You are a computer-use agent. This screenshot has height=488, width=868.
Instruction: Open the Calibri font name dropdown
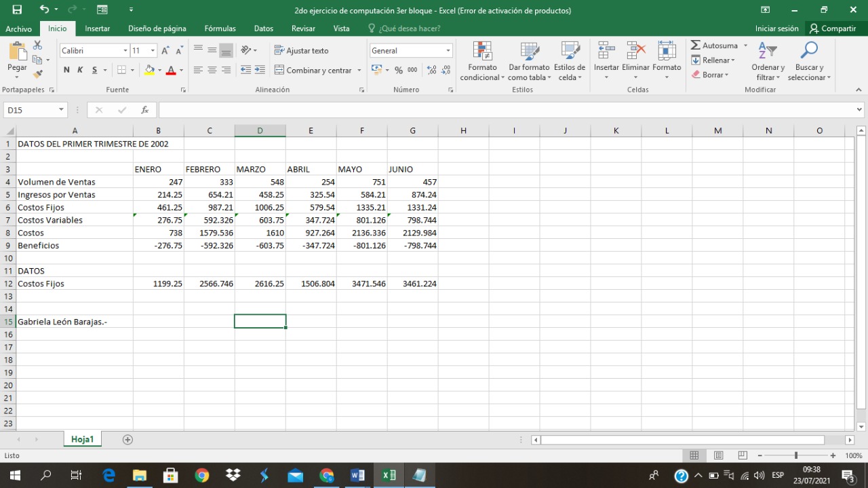pyautogui.click(x=125, y=51)
